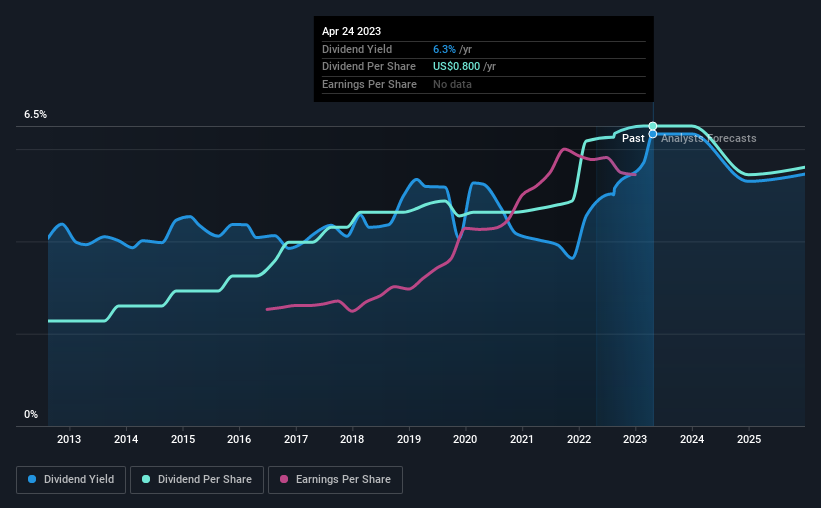Click the 2024 x-axis label

[x=692, y=439]
